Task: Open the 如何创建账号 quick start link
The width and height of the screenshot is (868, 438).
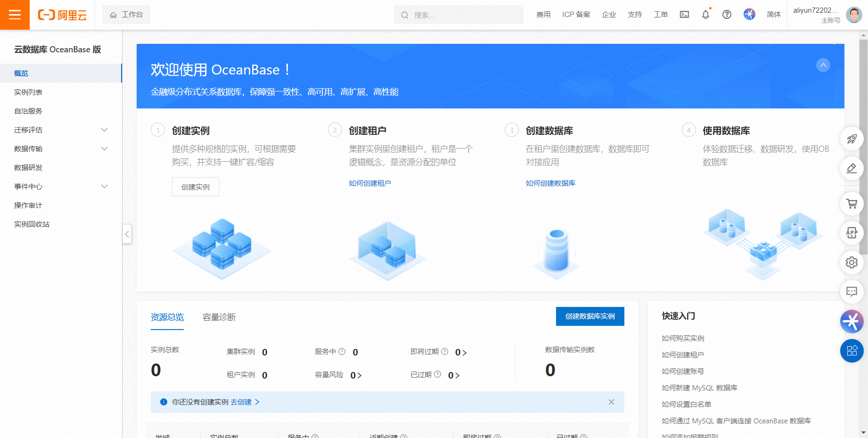Action: point(683,371)
